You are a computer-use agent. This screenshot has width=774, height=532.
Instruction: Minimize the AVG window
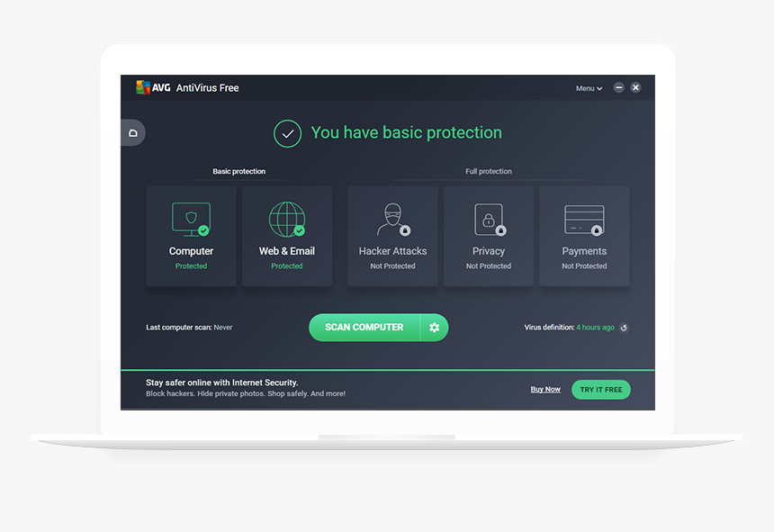pyautogui.click(x=618, y=87)
